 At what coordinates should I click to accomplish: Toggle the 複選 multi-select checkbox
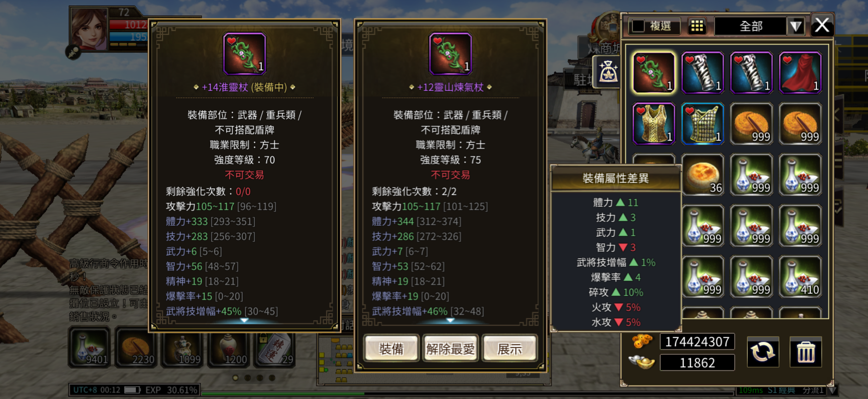tap(638, 26)
